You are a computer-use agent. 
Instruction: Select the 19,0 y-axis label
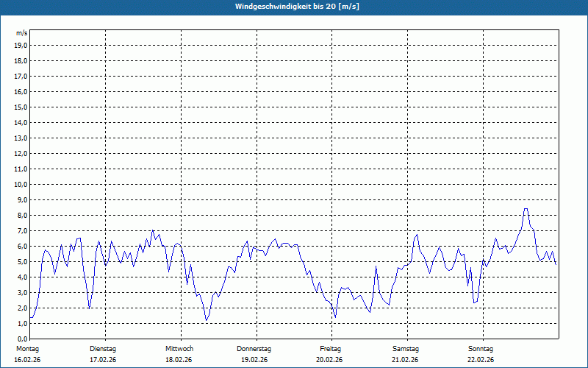pos(21,46)
